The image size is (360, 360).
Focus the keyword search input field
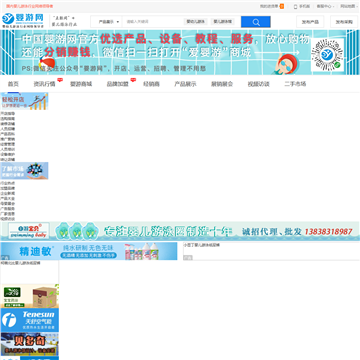point(153,22)
